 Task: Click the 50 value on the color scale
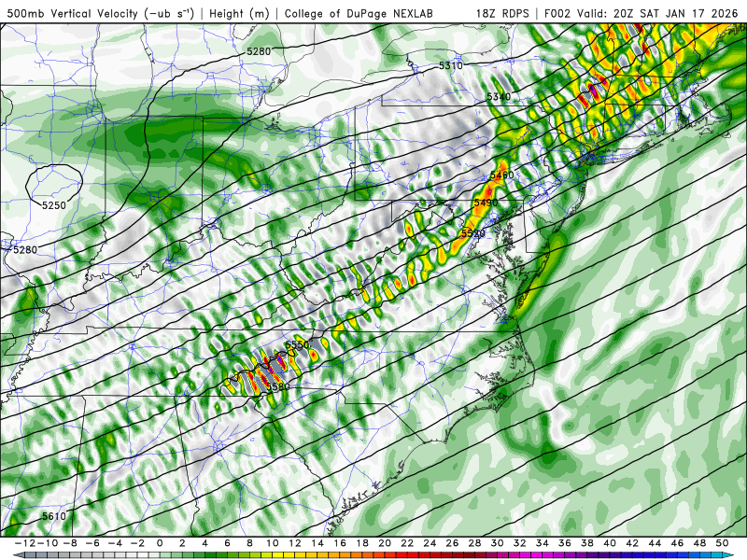[722, 543]
